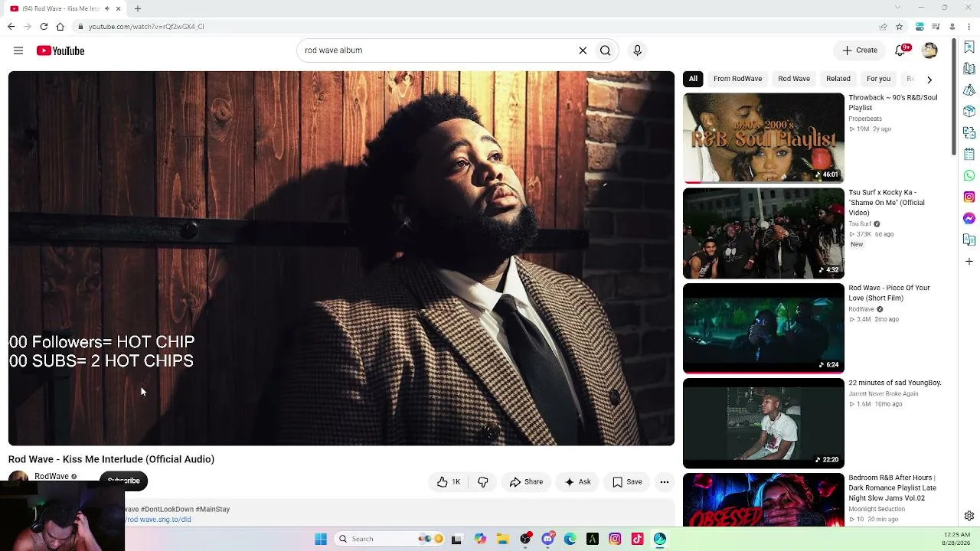The image size is (980, 551).
Task: Open YouTube notifications bell
Action: (x=903, y=51)
